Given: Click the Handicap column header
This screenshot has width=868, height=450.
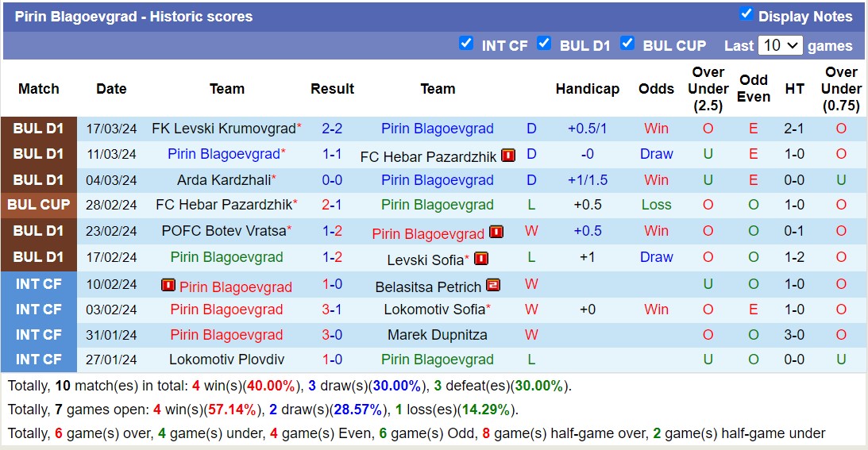Looking at the screenshot, I should (x=588, y=89).
